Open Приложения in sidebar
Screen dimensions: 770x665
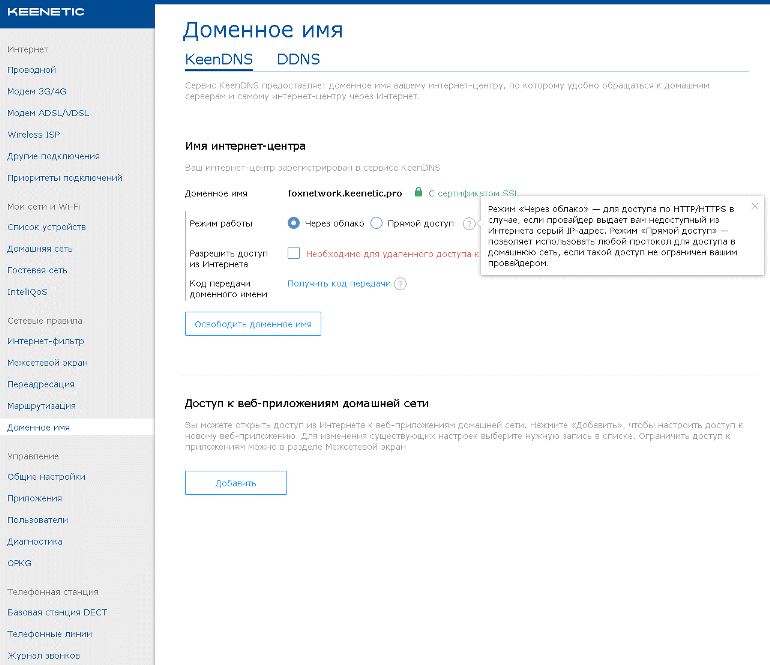34,499
